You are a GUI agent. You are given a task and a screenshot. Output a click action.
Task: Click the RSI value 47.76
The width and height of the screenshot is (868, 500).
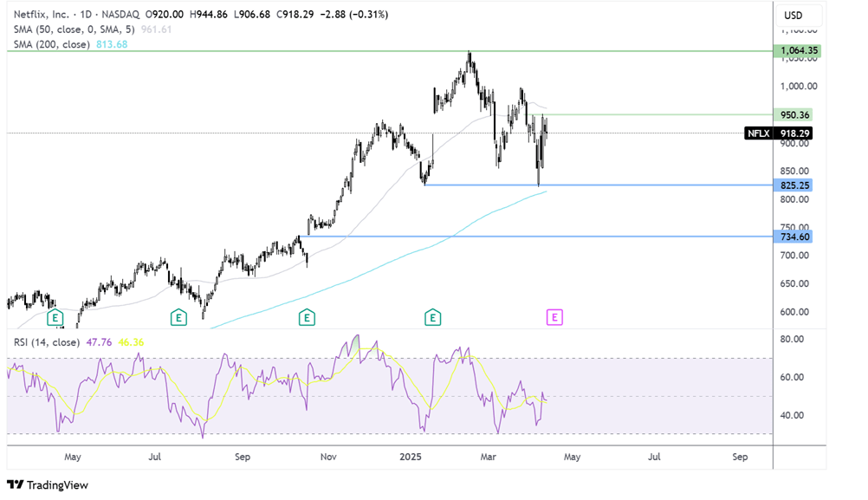click(x=99, y=342)
